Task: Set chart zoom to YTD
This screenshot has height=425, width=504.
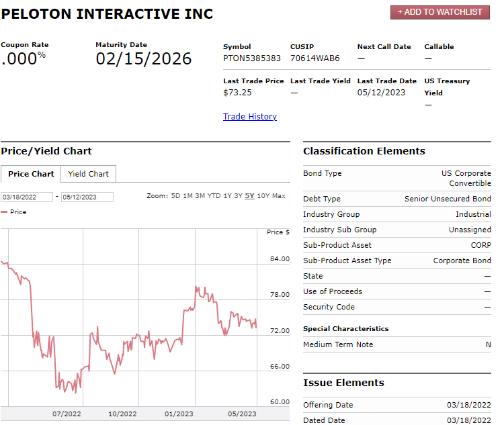Action: point(214,196)
